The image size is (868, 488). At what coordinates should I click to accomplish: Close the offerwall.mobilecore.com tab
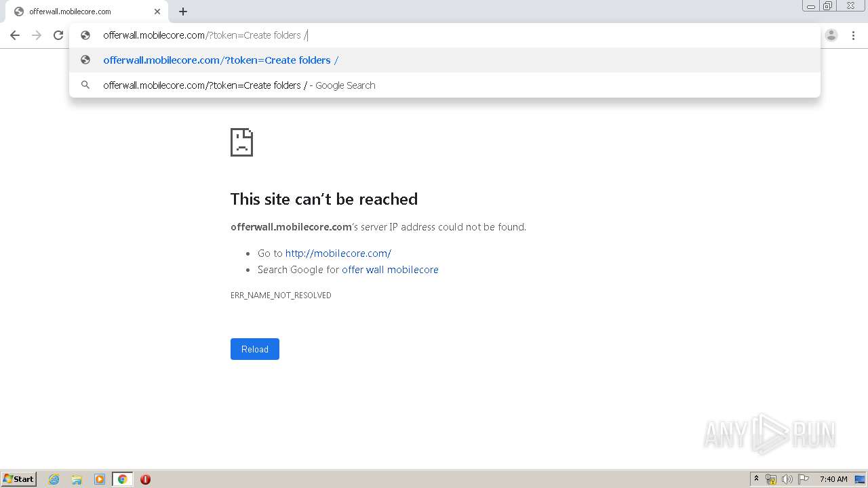click(x=157, y=12)
